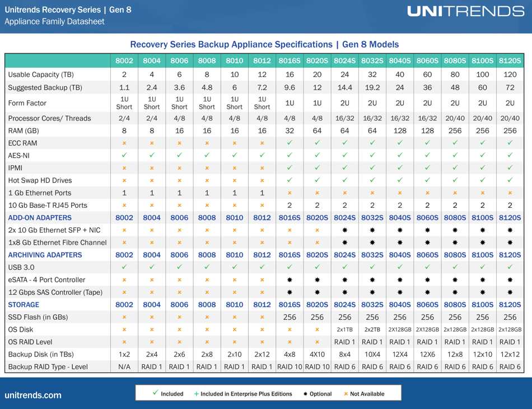This screenshot has height=409, width=532.
Task: Click the Backup RAID Type N/A cell for 8002
Action: (124, 367)
